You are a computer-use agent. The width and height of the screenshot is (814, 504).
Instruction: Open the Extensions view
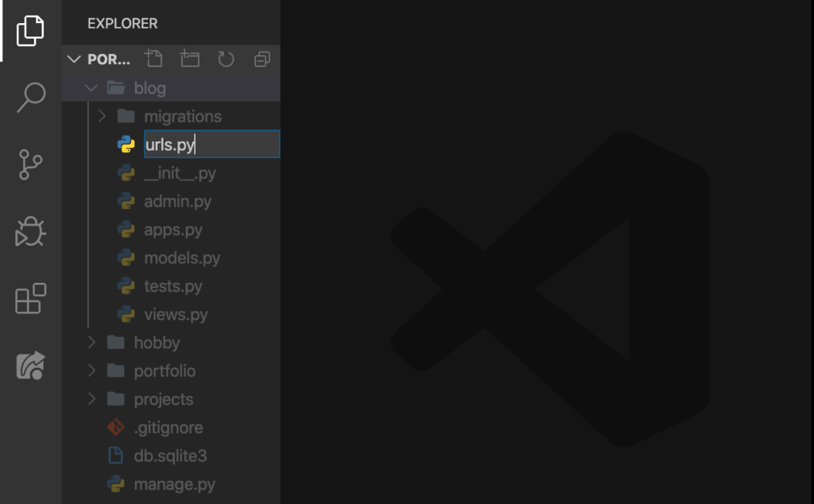(x=31, y=298)
